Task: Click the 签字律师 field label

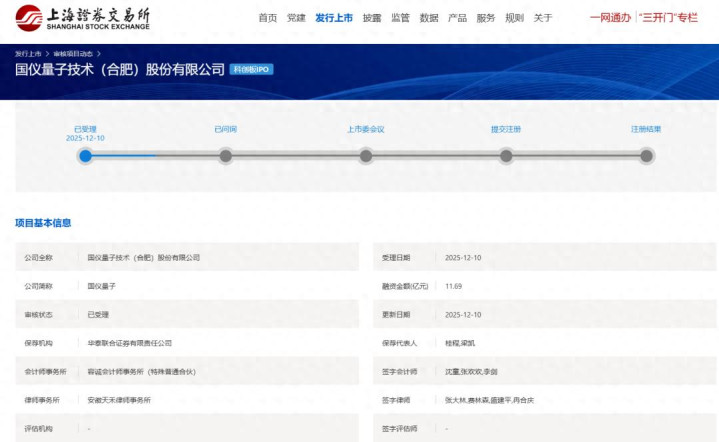Action: [396, 400]
